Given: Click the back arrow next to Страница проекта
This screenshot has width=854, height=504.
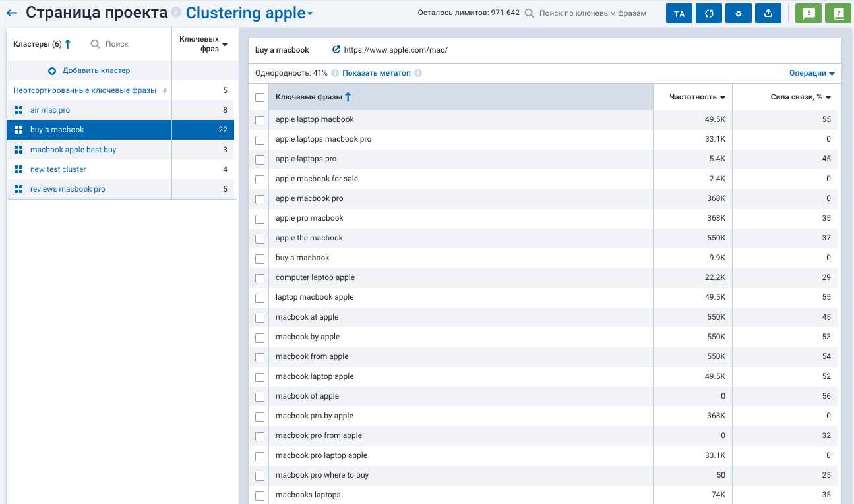Looking at the screenshot, I should pos(12,13).
